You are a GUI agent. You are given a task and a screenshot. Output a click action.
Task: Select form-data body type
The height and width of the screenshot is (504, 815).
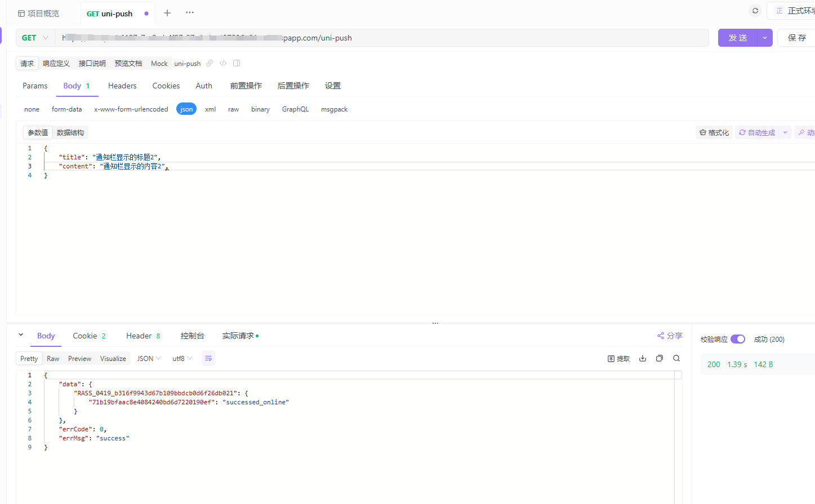(x=66, y=109)
